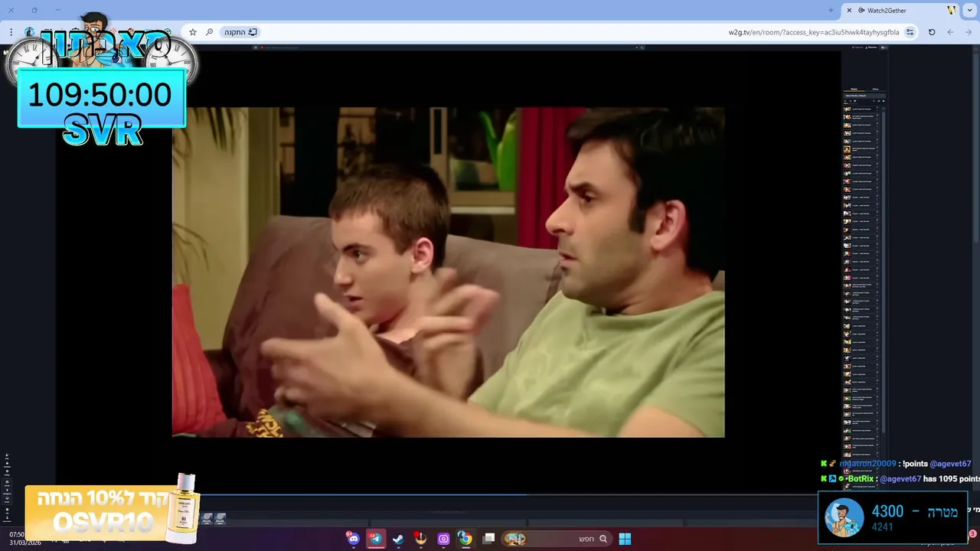Select the Watch2Gether browser tab
This screenshot has width=980, height=551.
(x=901, y=10)
